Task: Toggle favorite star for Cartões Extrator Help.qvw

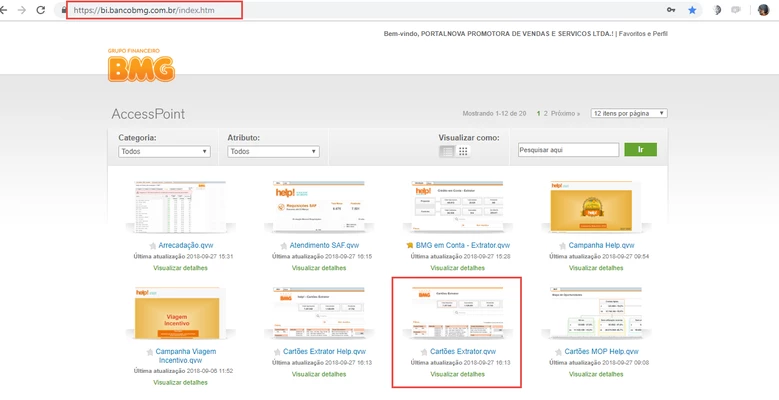Action: pos(277,352)
